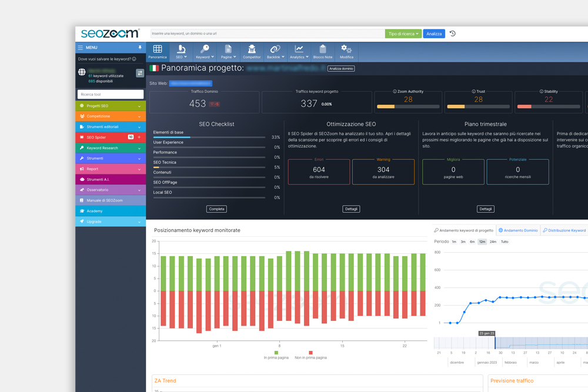Screen dimensions: 588x392
Task: Open the Migliora pagine web box
Action: [453, 172]
